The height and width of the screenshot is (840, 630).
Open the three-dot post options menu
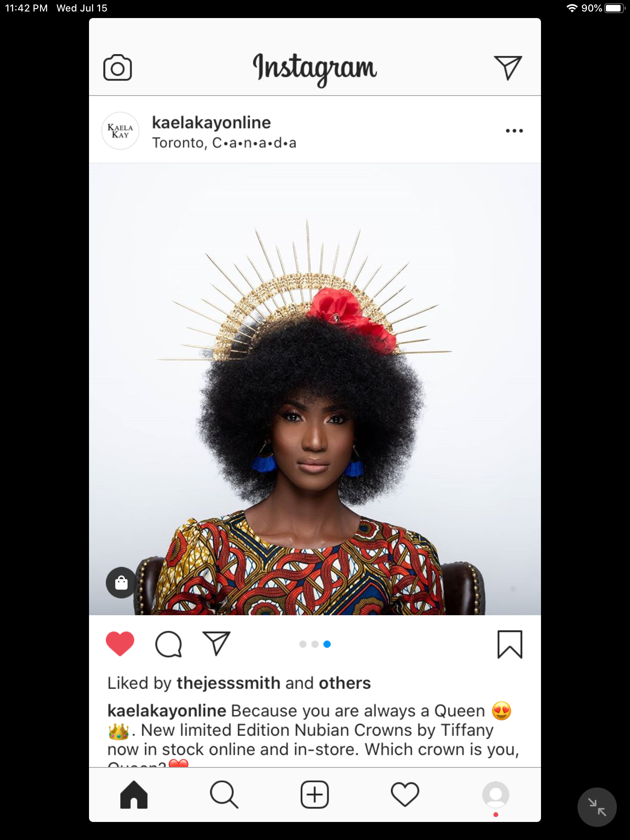pos(514,131)
